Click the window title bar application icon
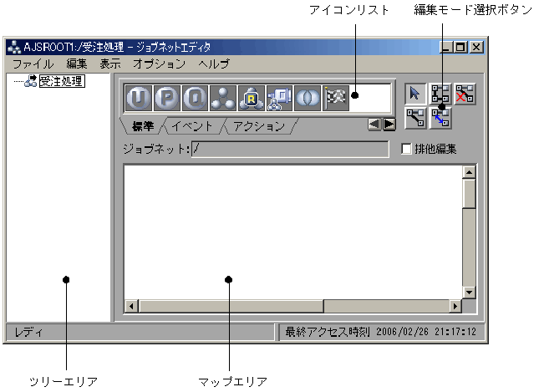 click(x=14, y=47)
